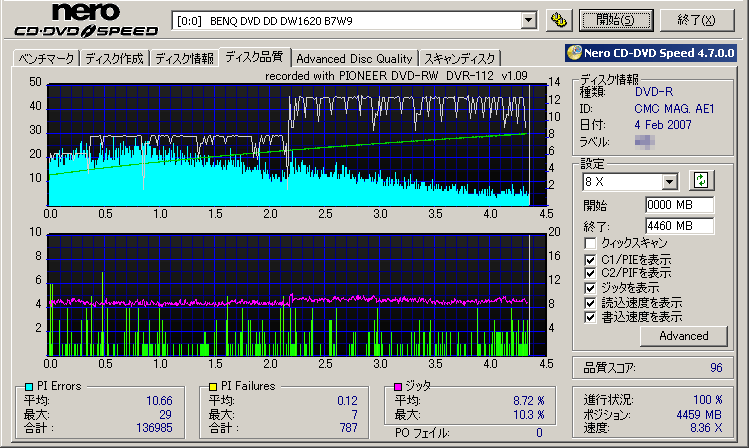The image size is (749, 448).
Task: Click the yellow PI Failures legend swatch
Action: pos(213,386)
